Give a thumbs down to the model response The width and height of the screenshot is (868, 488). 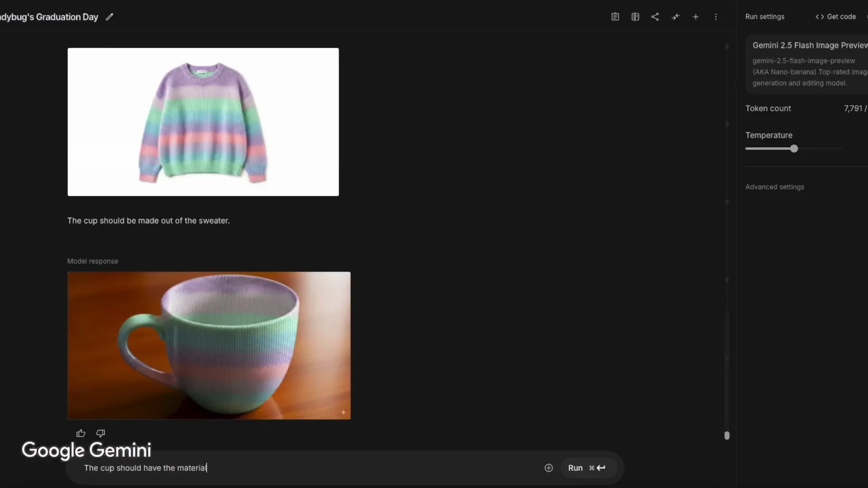click(100, 433)
